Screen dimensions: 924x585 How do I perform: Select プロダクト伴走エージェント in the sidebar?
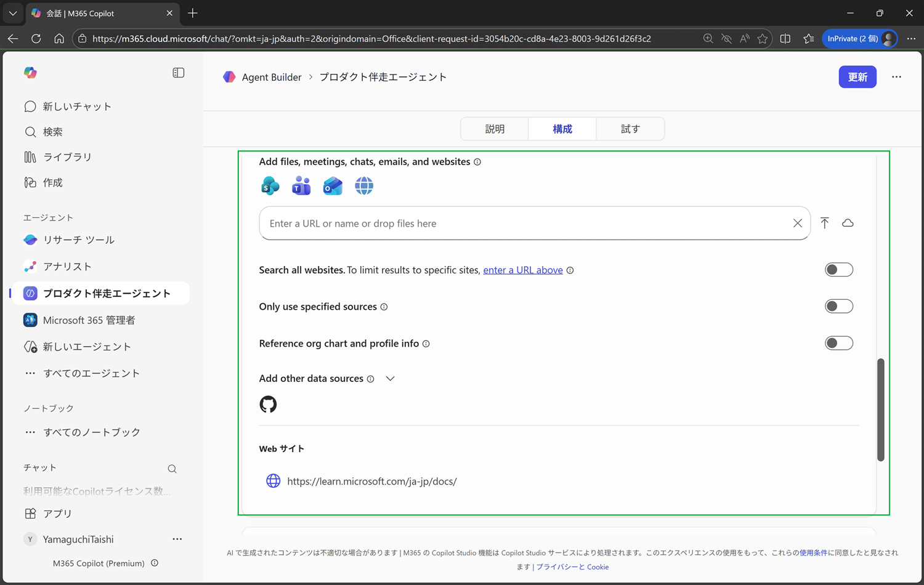click(x=100, y=293)
